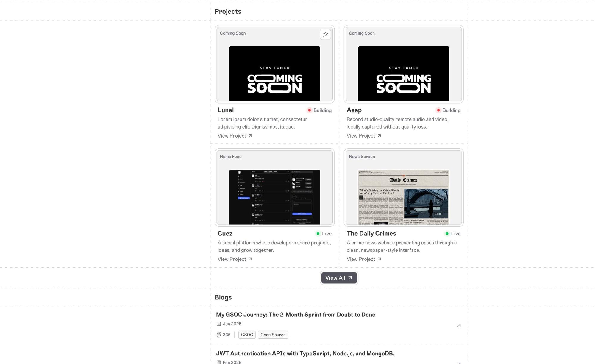Screen dimensions: 595x364
Task: Click the clap icon next to 336
Action: (x=219, y=335)
